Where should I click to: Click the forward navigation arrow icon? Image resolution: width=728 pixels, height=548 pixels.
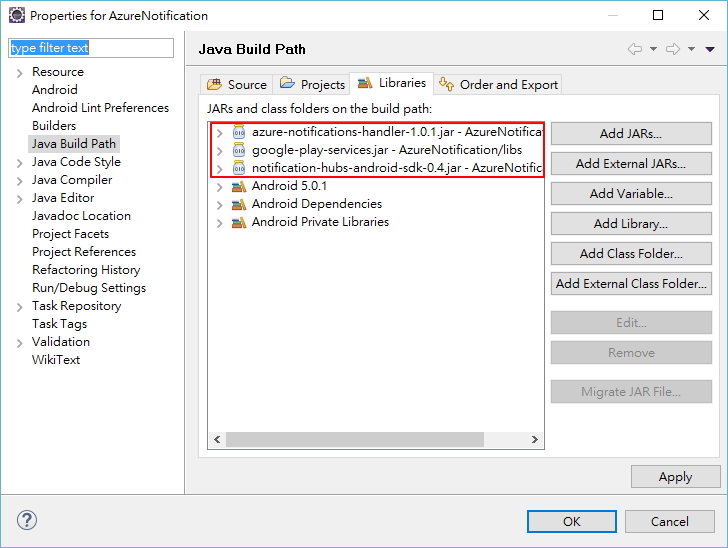(x=673, y=49)
